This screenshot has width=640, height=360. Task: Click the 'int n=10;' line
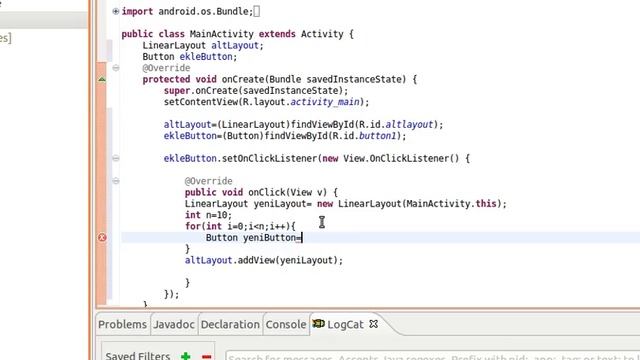click(x=208, y=215)
